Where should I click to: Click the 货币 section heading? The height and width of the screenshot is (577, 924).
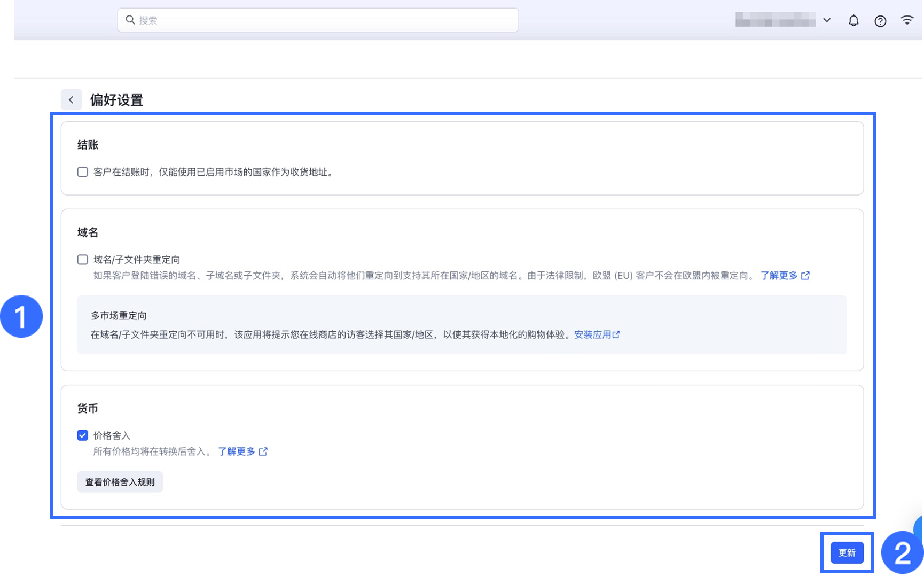click(88, 408)
